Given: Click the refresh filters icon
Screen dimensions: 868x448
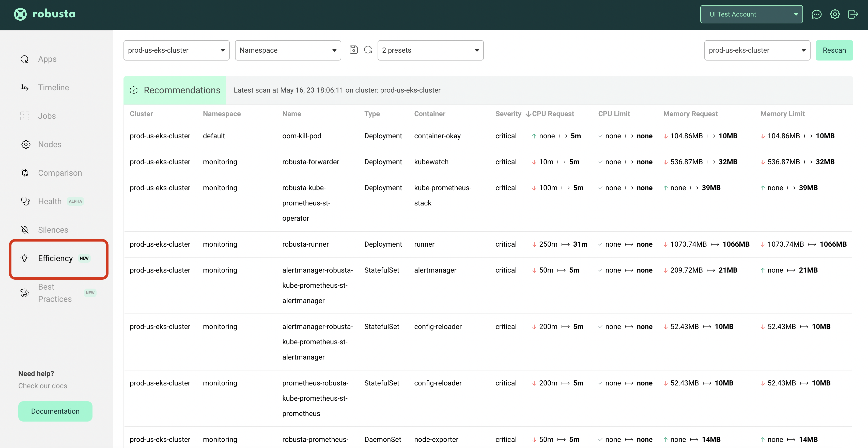Looking at the screenshot, I should [x=368, y=50].
